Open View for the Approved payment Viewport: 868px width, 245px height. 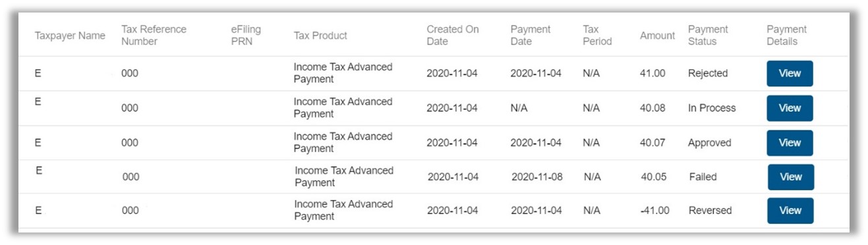click(790, 143)
